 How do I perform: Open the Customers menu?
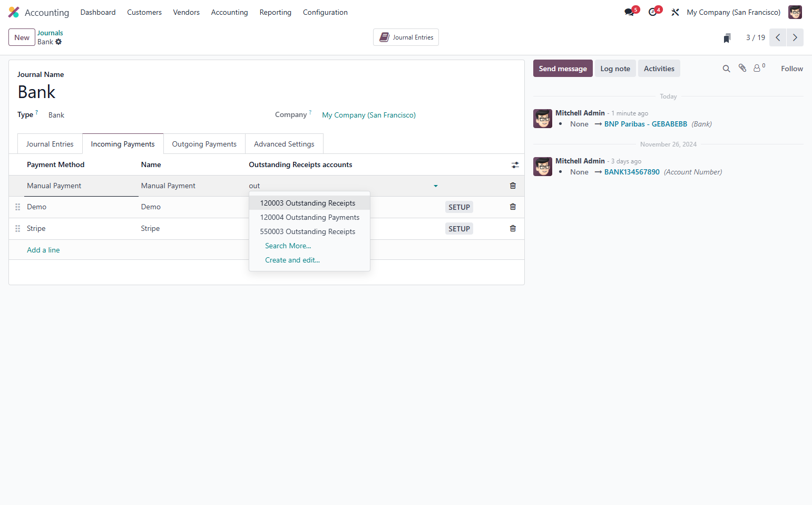pos(144,12)
